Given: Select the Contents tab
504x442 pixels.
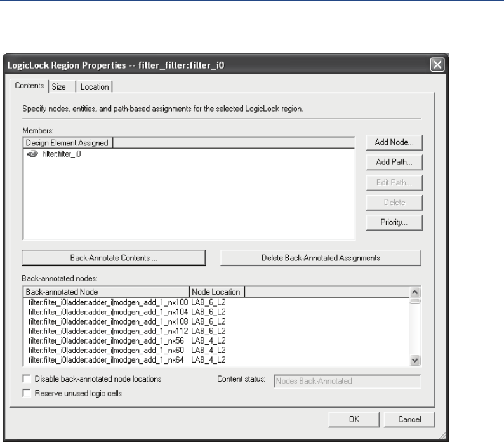Looking at the screenshot, I should point(29,86).
